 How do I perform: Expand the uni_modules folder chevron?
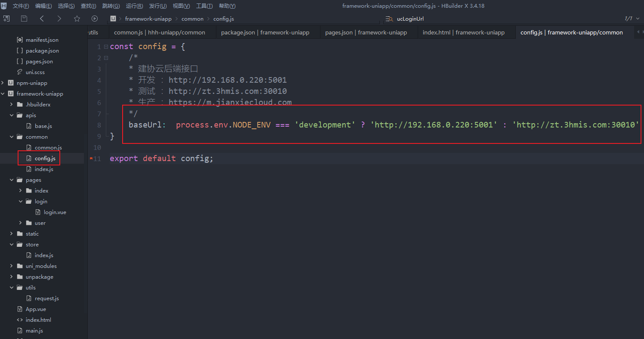[11, 266]
